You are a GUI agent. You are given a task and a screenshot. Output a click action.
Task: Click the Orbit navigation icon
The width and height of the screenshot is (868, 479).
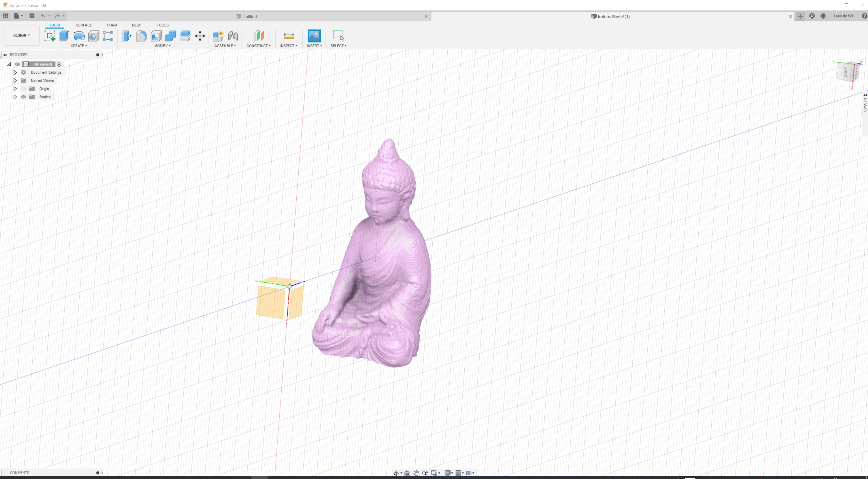point(396,473)
